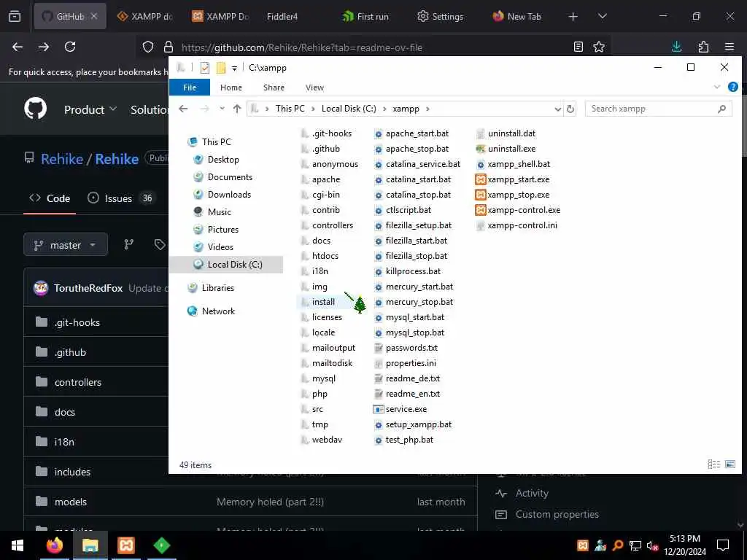Open Explorer recent locations dropdown
Screen dimensions: 747x560
222,109
